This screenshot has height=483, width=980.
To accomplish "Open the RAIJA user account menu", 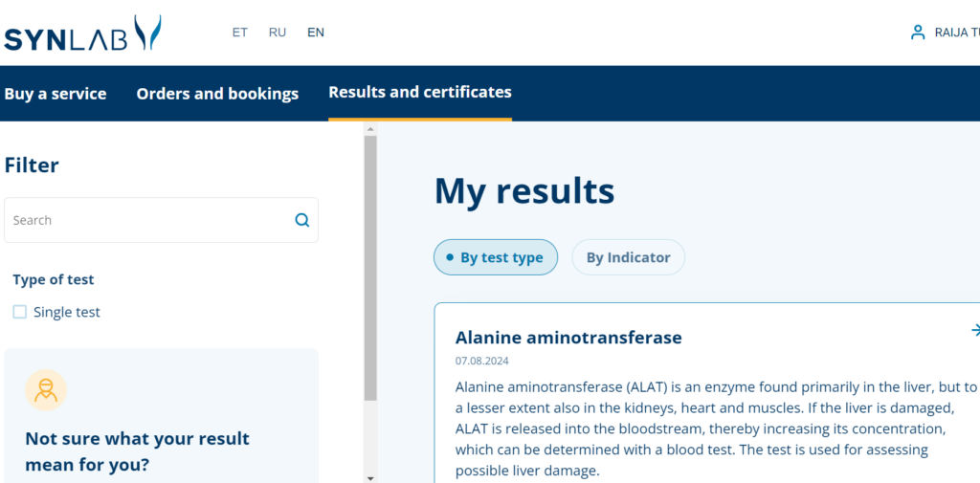I will (956, 33).
